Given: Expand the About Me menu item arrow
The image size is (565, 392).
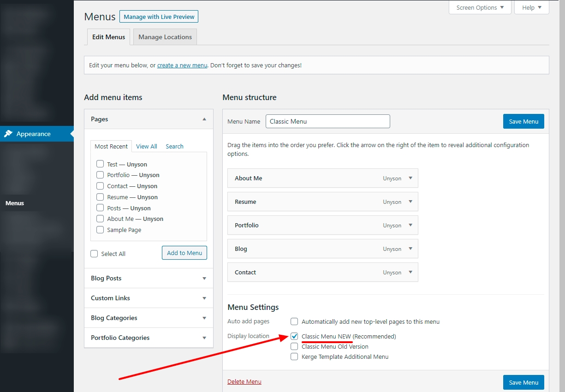Looking at the screenshot, I should pos(410,178).
